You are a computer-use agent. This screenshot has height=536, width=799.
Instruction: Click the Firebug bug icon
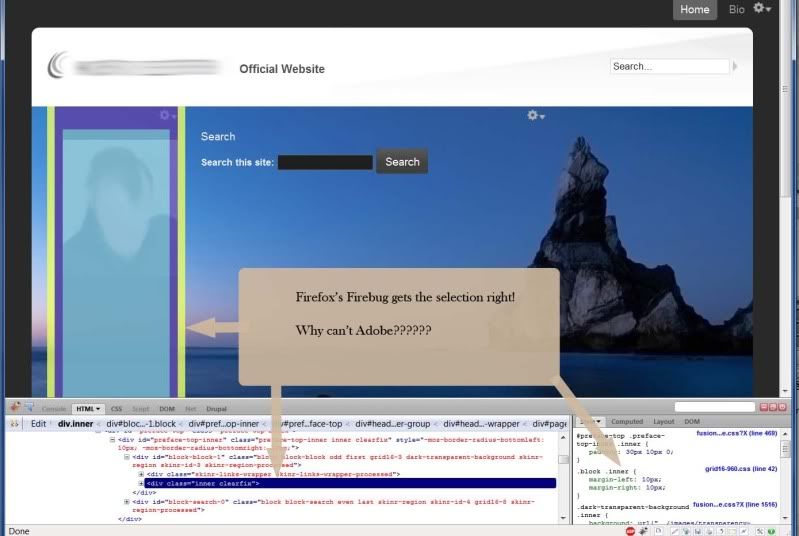pos(14,408)
